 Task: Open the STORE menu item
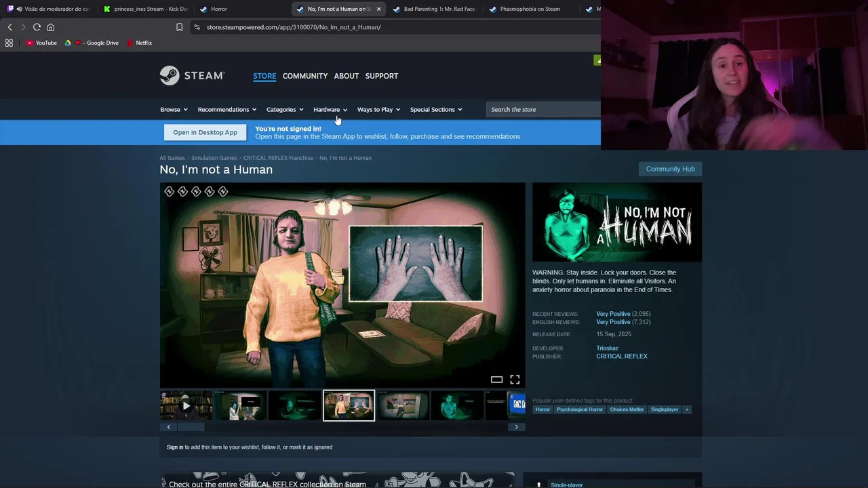pyautogui.click(x=264, y=76)
